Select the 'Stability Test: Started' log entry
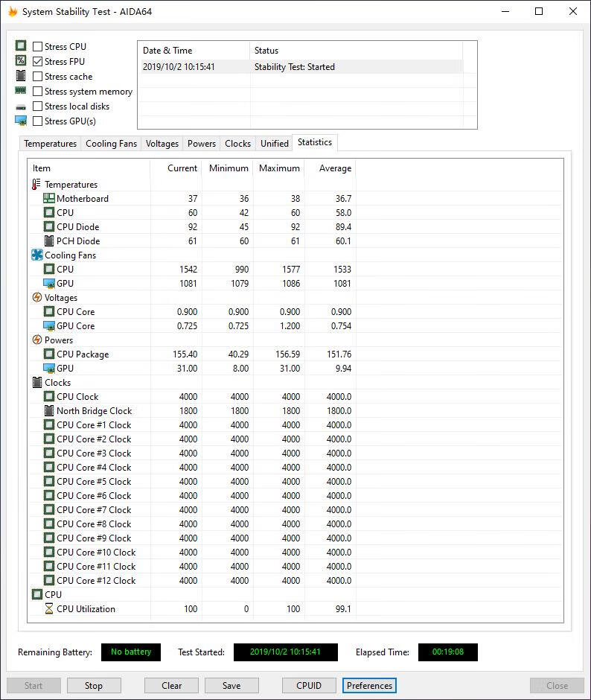591x700 pixels. click(301, 67)
